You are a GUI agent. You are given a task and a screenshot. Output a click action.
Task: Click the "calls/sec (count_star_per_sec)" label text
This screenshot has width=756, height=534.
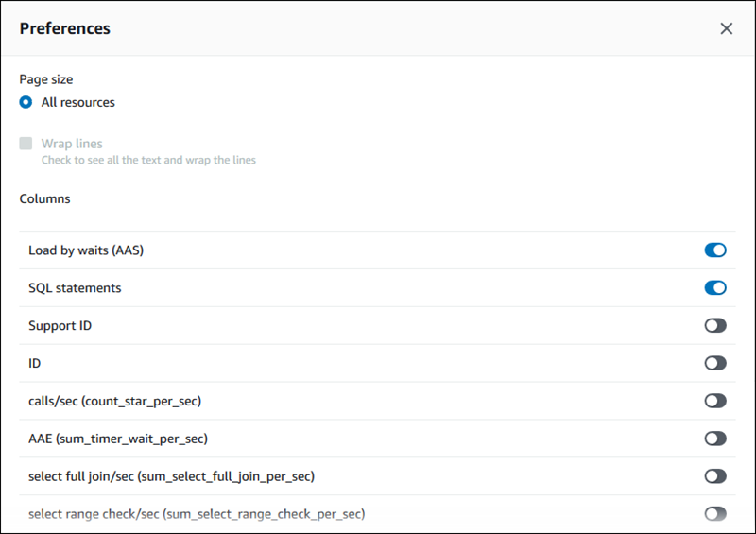(114, 401)
